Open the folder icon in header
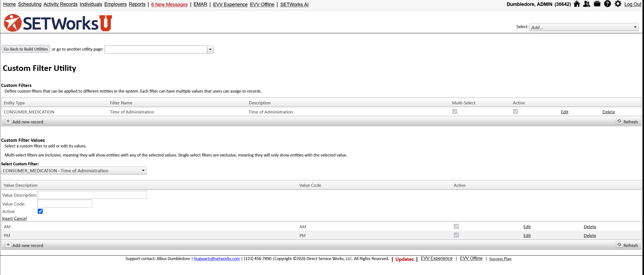Image resolution: width=644 pixels, height=275 pixels. click(597, 4)
